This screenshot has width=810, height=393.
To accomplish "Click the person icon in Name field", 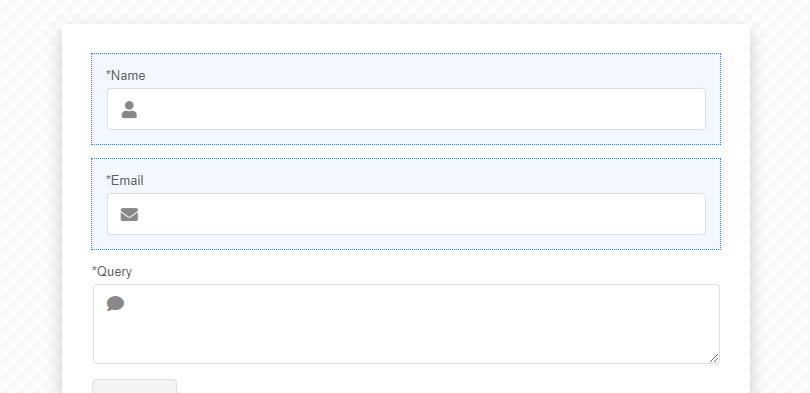I will [x=129, y=109].
